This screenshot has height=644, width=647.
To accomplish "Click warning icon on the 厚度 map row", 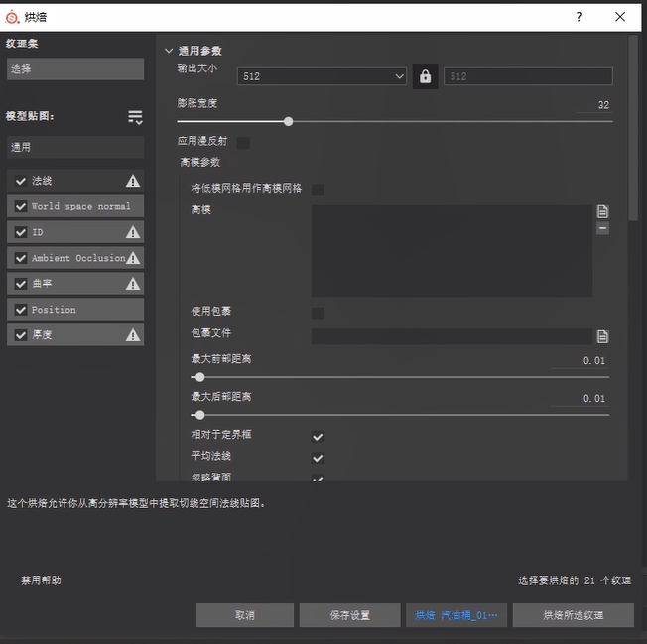I will (133, 335).
